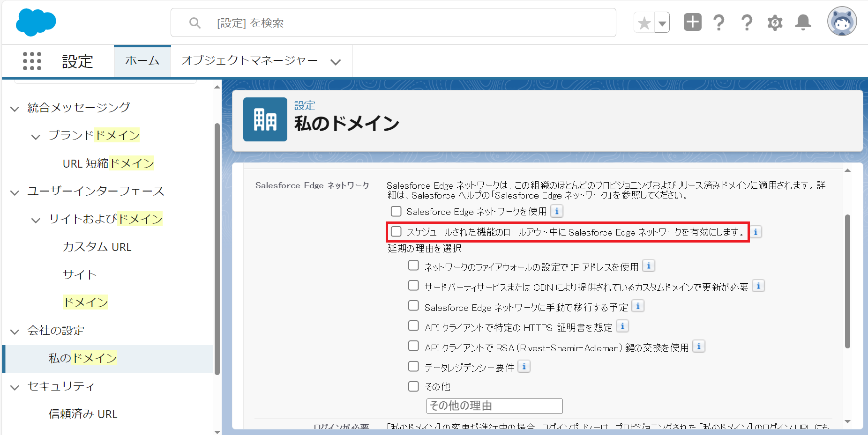Open the notifications bell
The image size is (868, 435).
(803, 22)
